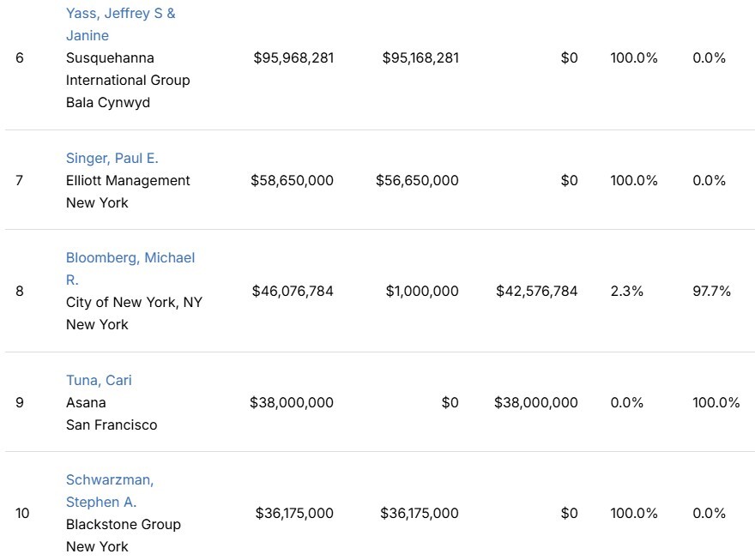
Task: Click the $46,076,784 total for Bloomberg
Action: point(293,291)
